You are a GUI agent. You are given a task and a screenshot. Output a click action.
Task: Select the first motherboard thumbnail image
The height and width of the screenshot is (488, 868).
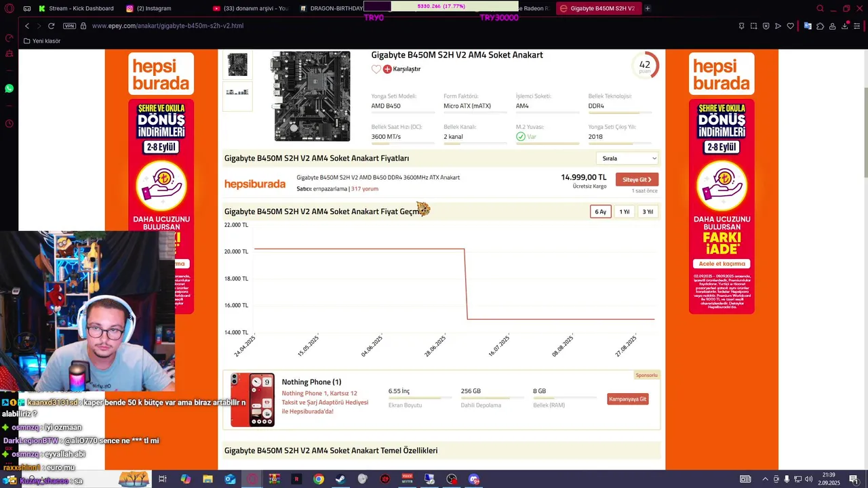[x=237, y=65]
